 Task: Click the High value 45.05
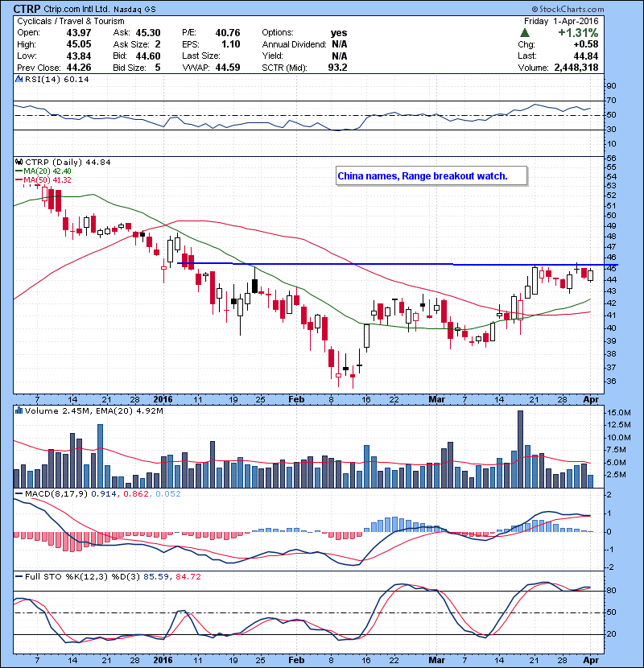click(x=79, y=44)
